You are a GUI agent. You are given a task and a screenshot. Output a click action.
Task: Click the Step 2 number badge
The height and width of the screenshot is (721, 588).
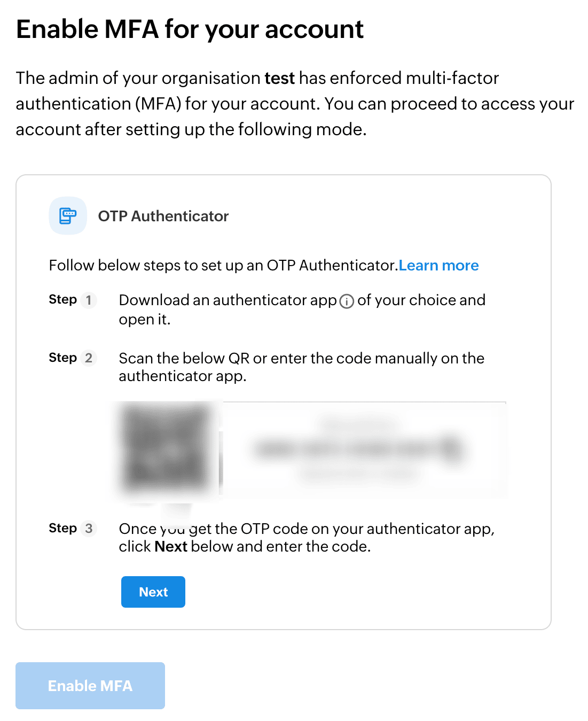[x=89, y=358]
